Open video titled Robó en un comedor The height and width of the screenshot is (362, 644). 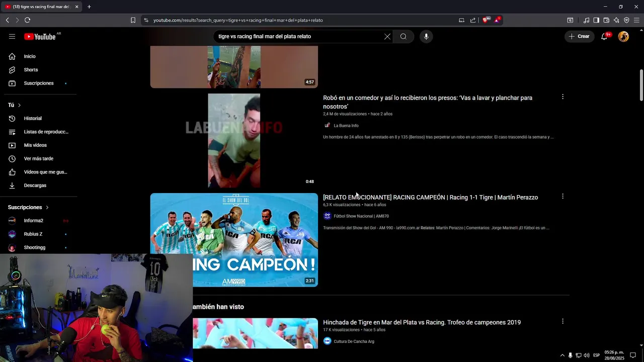click(x=428, y=102)
